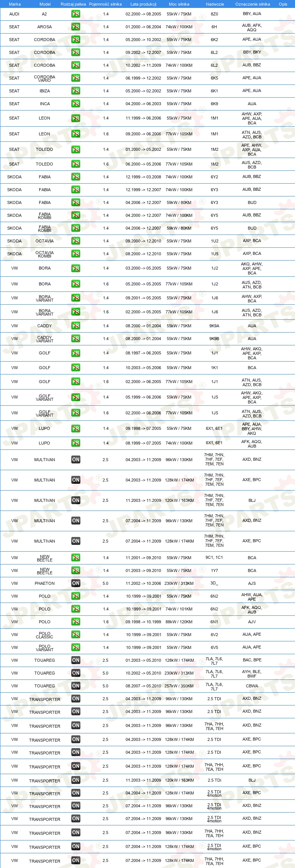Click engine codes AUB, AFK, AQQ in AROSA row
The image size is (295, 868).
[x=252, y=28]
